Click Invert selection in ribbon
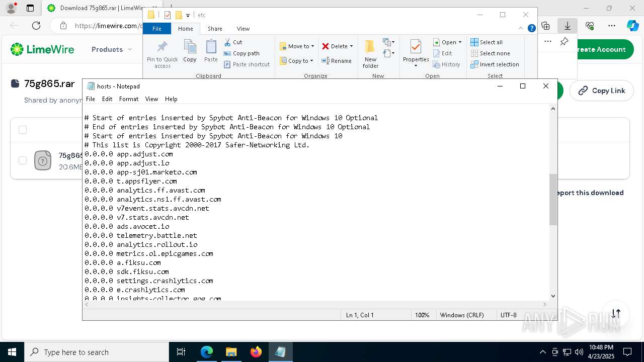 tap(495, 64)
